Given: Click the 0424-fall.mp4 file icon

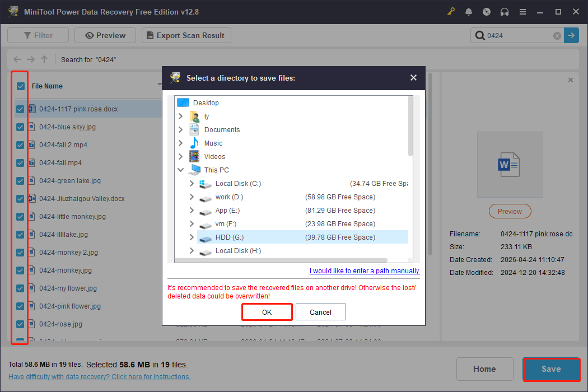Looking at the screenshot, I should pyautogui.click(x=32, y=162).
